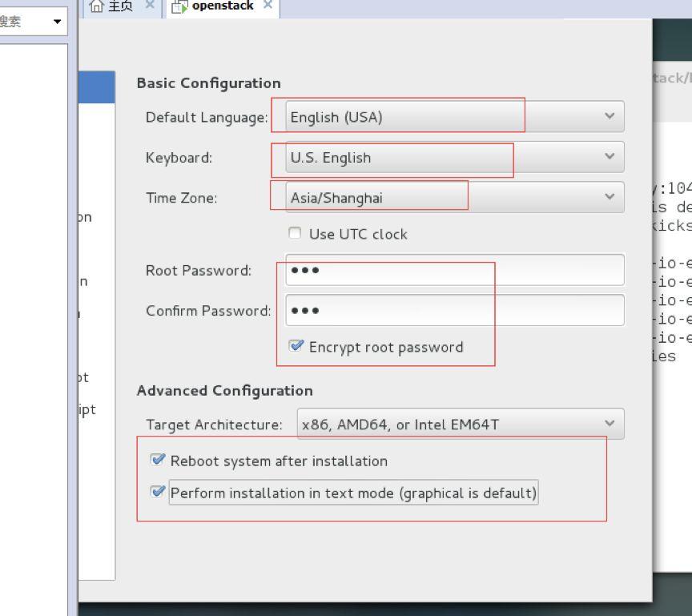This screenshot has height=616, width=692.
Task: Select the highlighted blue sidebar entry
Action: (x=96, y=87)
